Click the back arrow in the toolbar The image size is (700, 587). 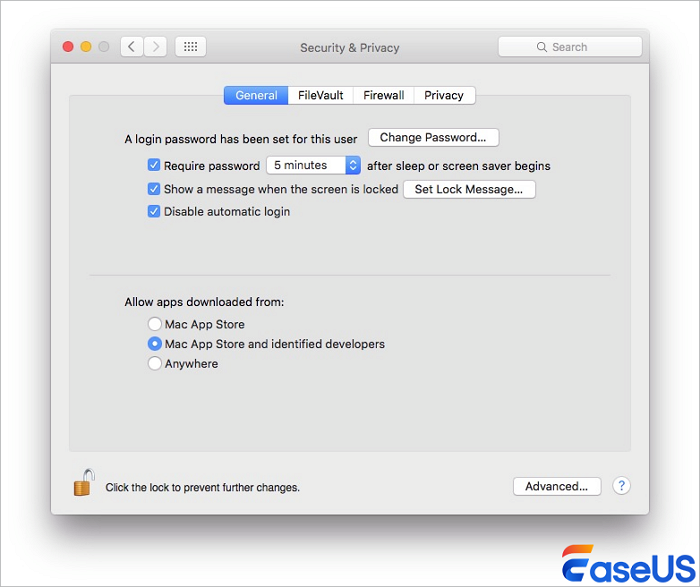point(132,46)
